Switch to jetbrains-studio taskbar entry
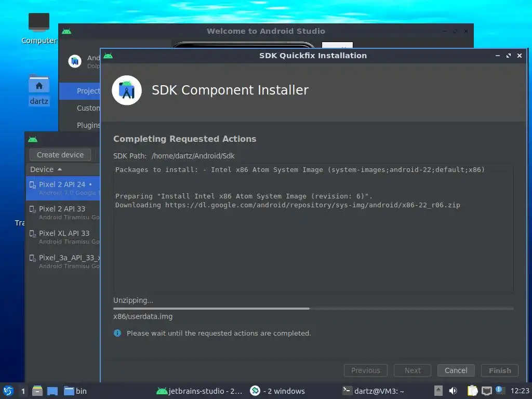Image resolution: width=532 pixels, height=399 pixels. pyautogui.click(x=199, y=391)
